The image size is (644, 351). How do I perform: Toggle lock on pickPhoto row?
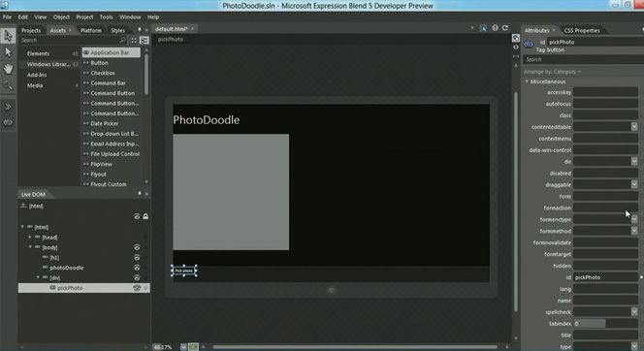coord(145,288)
